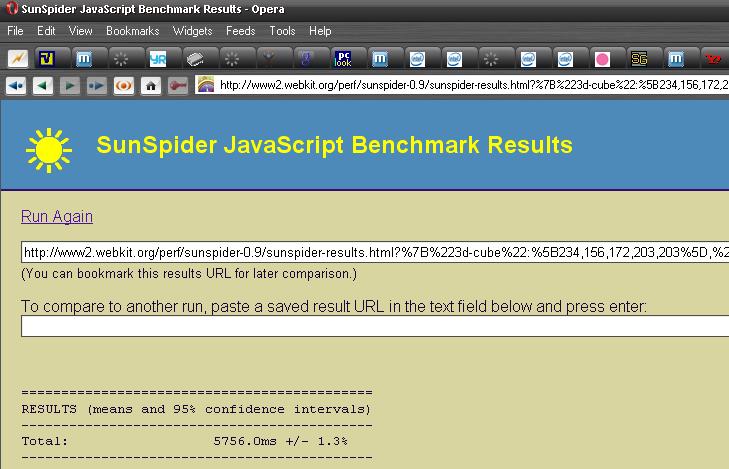Open the Help menu

[x=320, y=31]
